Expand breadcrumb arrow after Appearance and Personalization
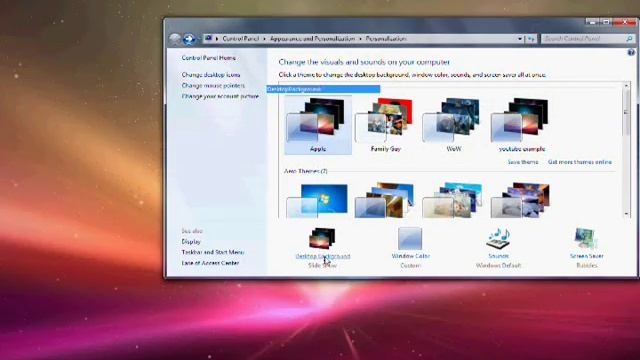The width and height of the screenshot is (640, 360). (360, 39)
